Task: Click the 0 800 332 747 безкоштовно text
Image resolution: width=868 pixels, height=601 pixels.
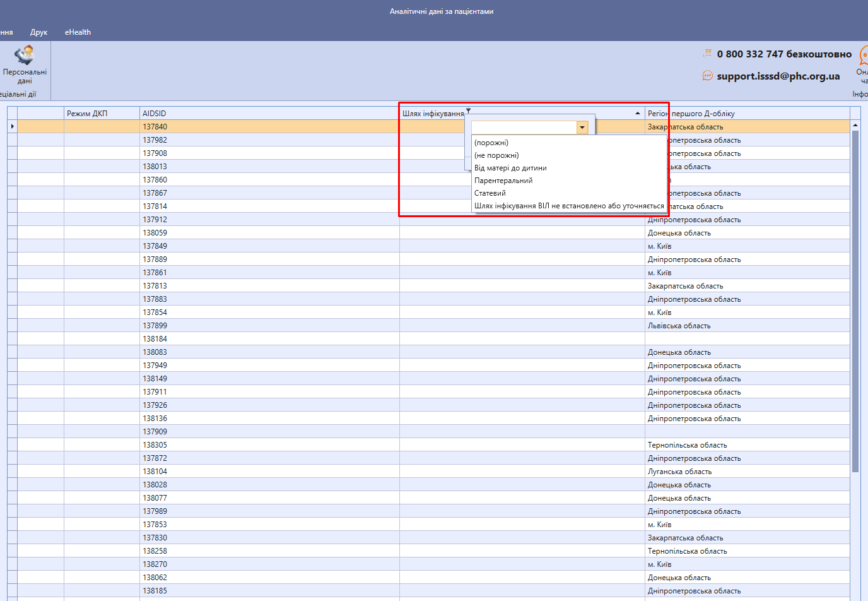Action: point(784,54)
